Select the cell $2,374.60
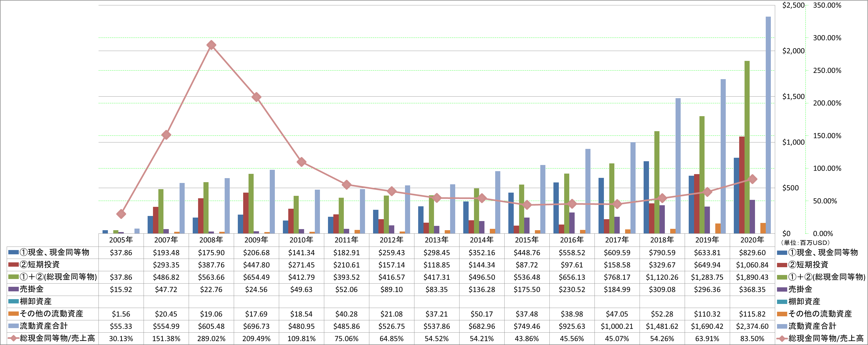This screenshot has height=345, width=868. [x=752, y=326]
